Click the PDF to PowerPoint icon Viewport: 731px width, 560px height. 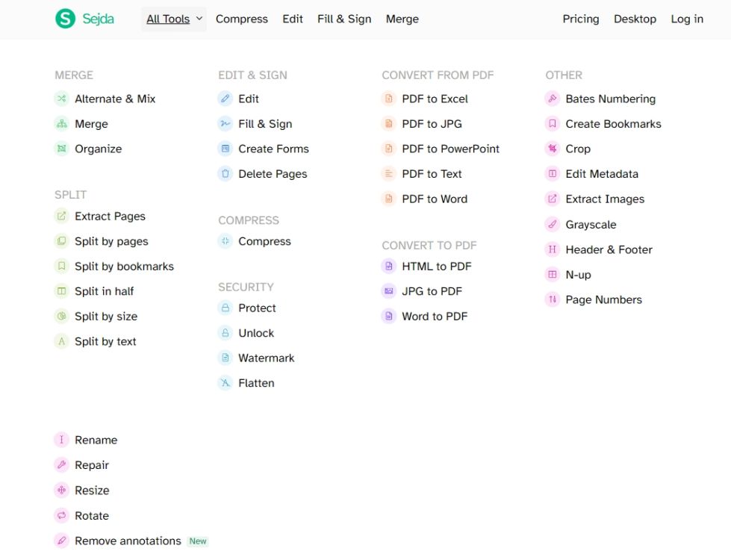click(x=389, y=149)
